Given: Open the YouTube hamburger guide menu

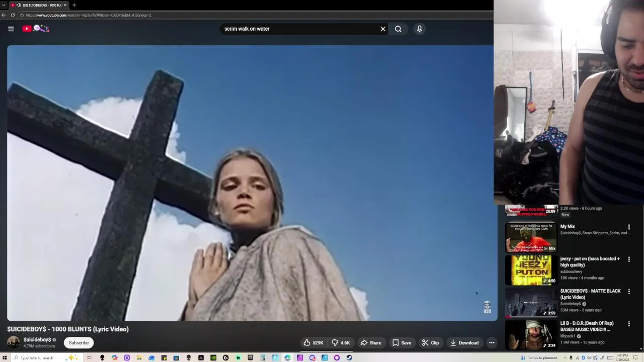Looking at the screenshot, I should pos(11,29).
